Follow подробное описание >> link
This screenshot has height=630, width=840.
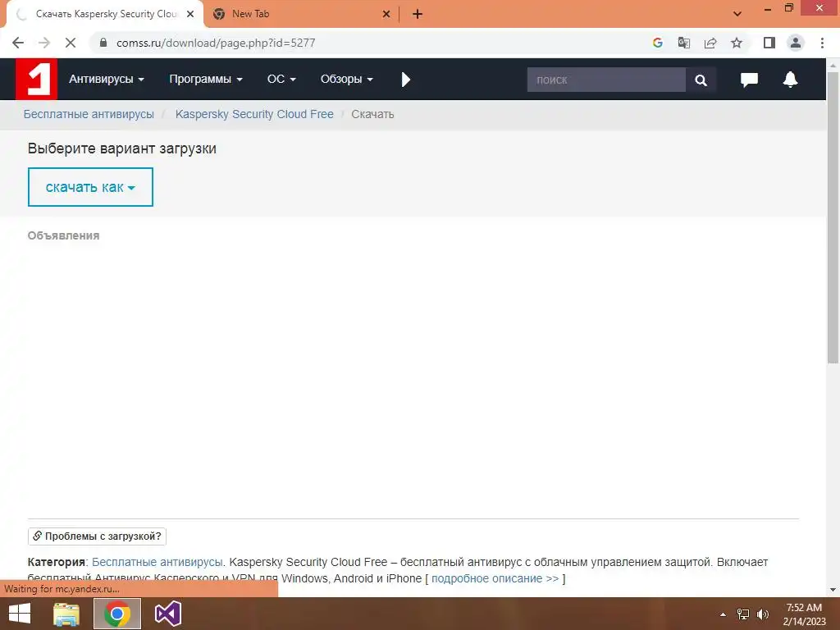click(495, 578)
